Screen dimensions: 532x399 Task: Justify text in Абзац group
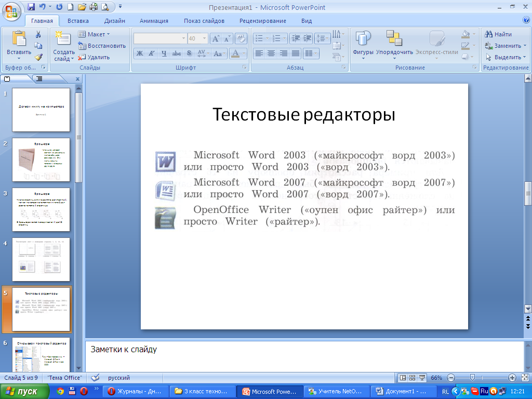click(296, 54)
